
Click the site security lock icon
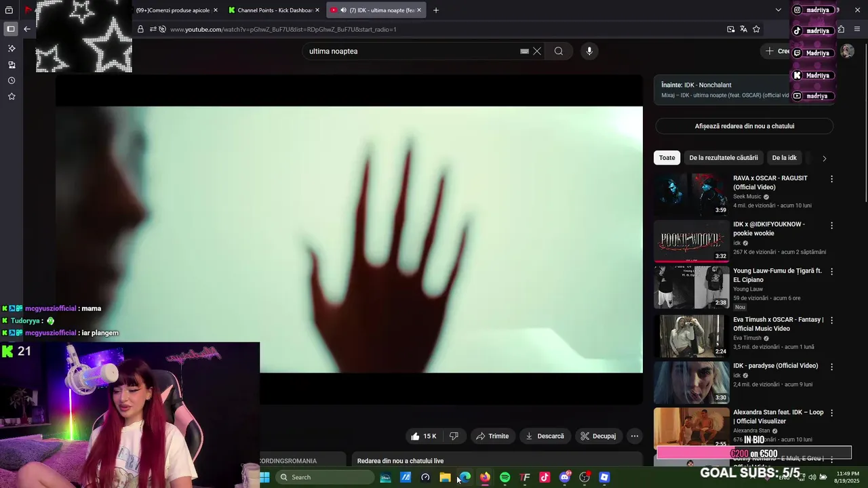[140, 29]
